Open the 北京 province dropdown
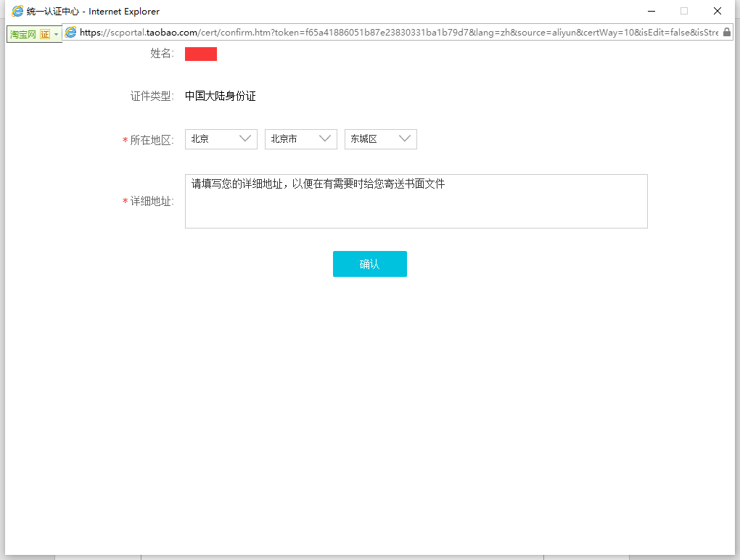Viewport: 740px width, 560px height. 221,139
